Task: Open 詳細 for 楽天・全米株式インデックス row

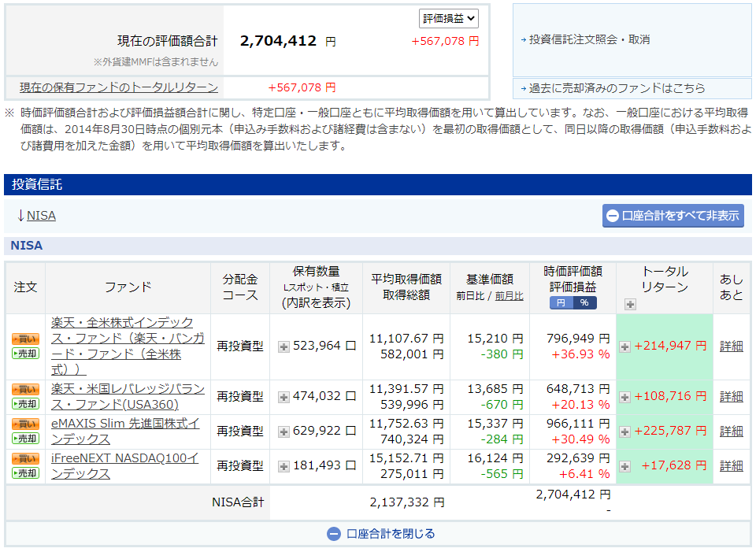Action: click(732, 346)
